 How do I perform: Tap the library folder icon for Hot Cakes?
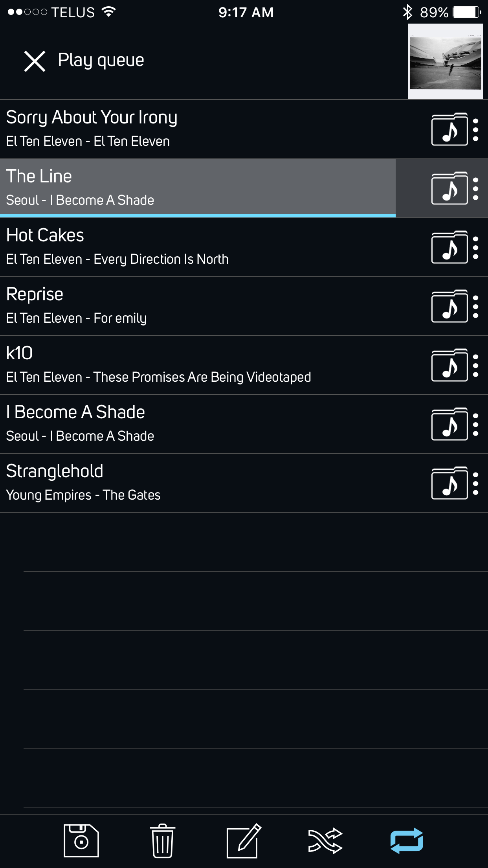point(449,247)
